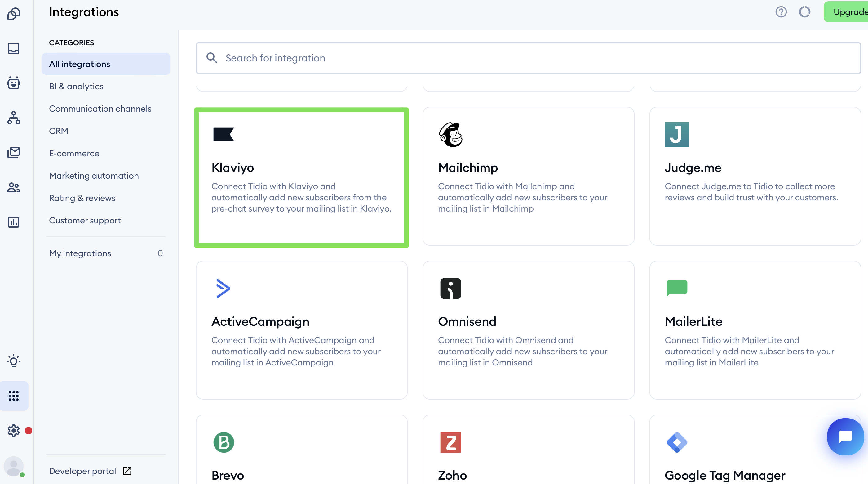The height and width of the screenshot is (484, 868).
Task: Click the Omnisend description text
Action: [x=523, y=351]
